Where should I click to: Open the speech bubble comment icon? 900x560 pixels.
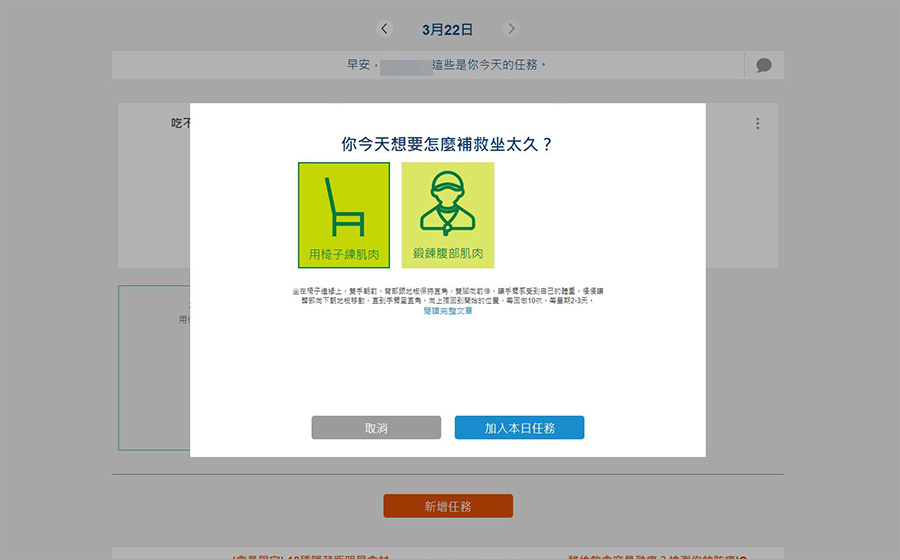click(764, 65)
